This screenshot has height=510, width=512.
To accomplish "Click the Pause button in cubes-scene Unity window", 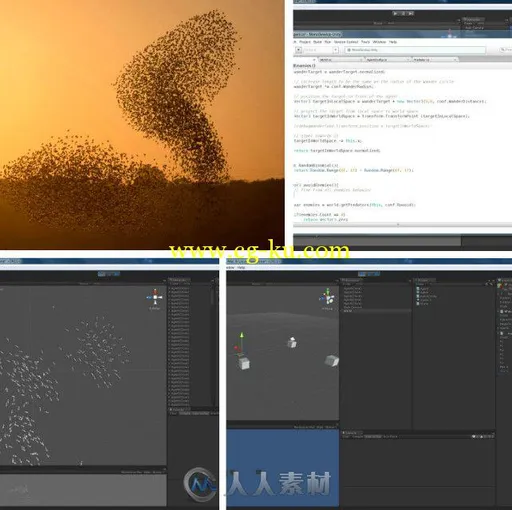I will pos(370,274).
